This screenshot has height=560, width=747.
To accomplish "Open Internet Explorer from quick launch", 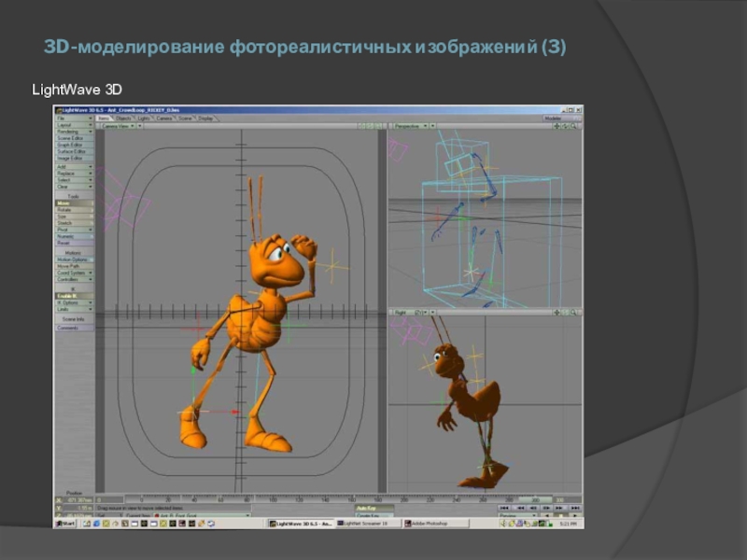I will click(96, 524).
